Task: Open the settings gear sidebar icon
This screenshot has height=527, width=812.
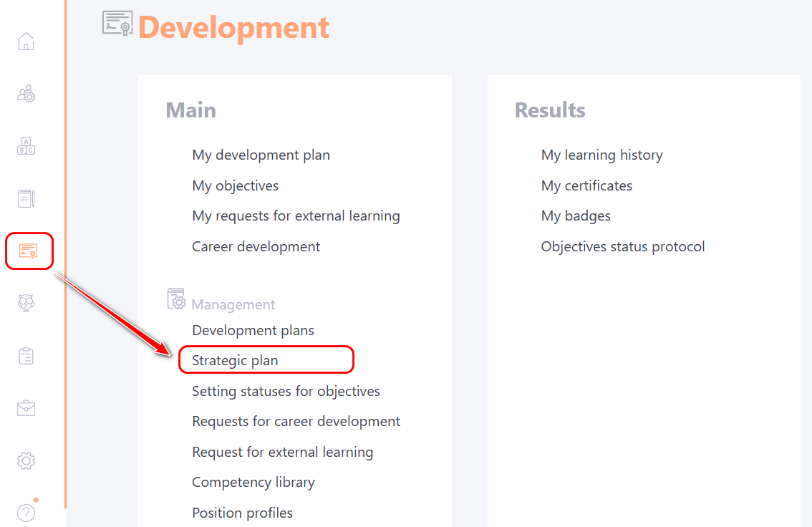Action: 26,460
